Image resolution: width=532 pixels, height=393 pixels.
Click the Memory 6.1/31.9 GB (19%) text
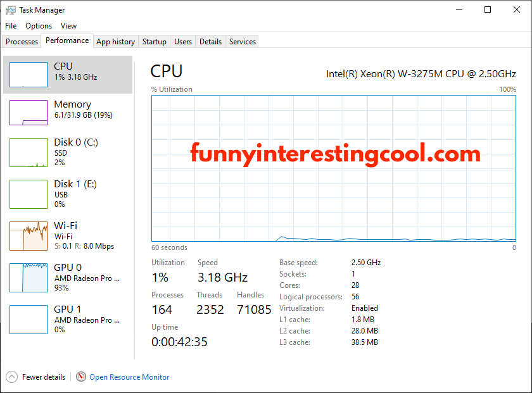point(84,115)
